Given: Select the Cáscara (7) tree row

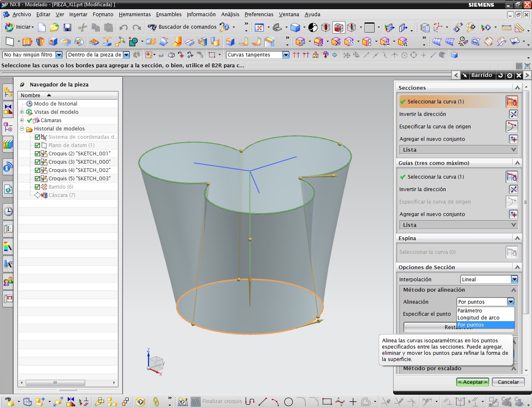Looking at the screenshot, I should tap(62, 195).
